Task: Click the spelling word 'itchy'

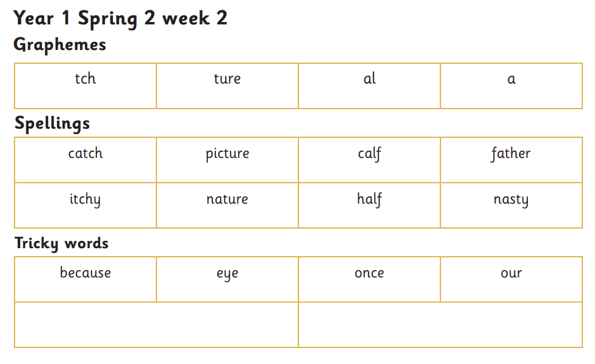Action: [x=85, y=199]
